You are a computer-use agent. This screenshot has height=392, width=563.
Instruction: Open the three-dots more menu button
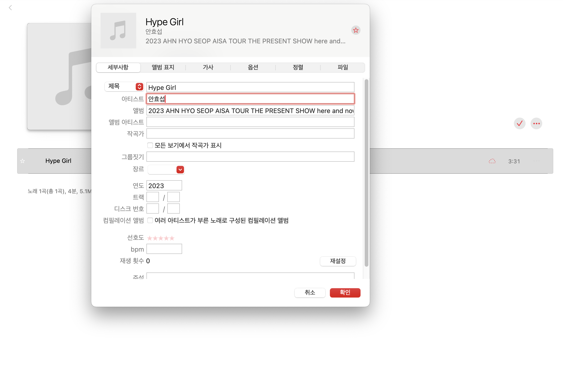click(x=536, y=123)
